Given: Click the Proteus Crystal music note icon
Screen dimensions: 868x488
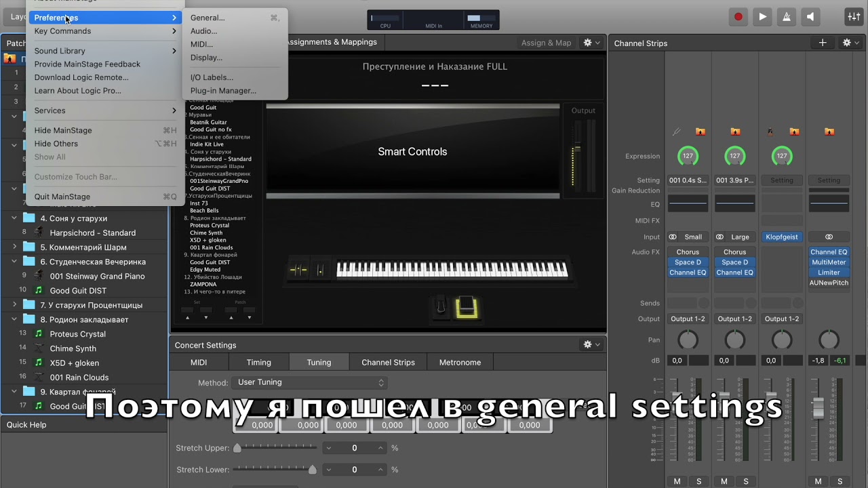Looking at the screenshot, I should point(39,333).
